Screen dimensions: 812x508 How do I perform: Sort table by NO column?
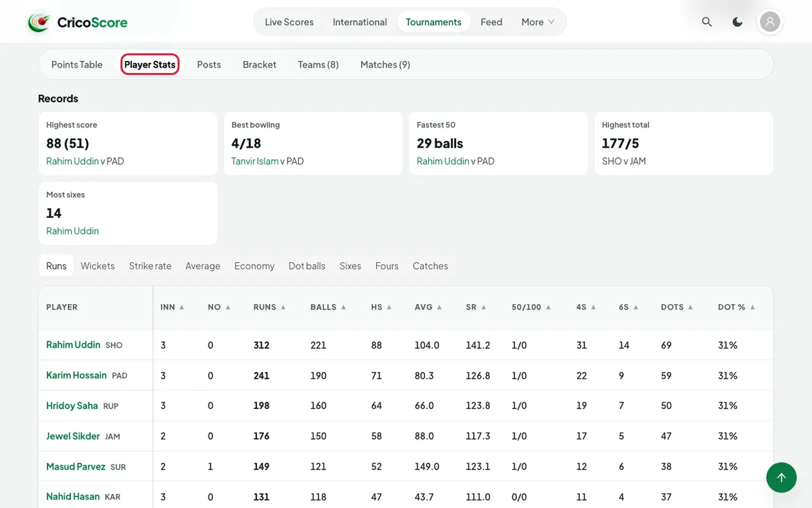pyautogui.click(x=219, y=307)
